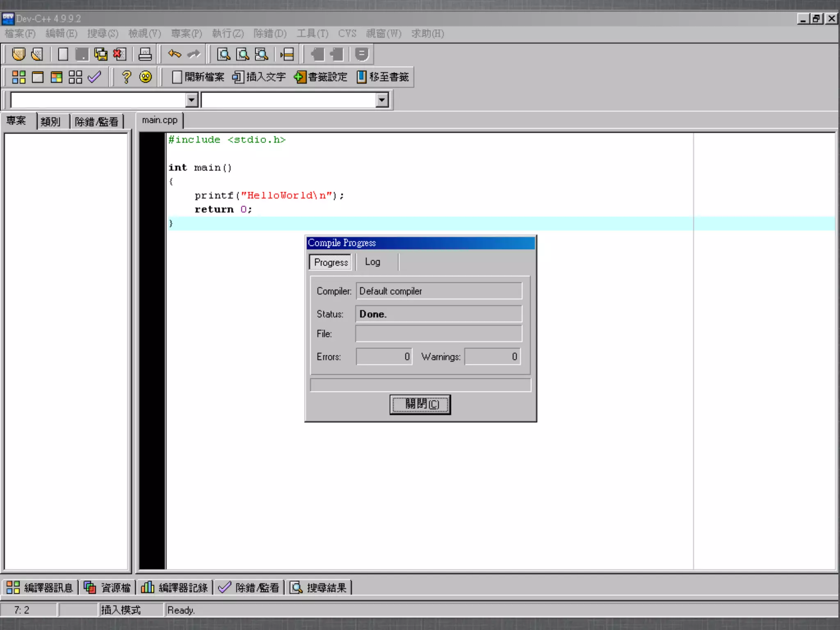Viewport: 840px width, 630px height.
Task: Click the Save All floppy disks icon
Action: pos(101,54)
